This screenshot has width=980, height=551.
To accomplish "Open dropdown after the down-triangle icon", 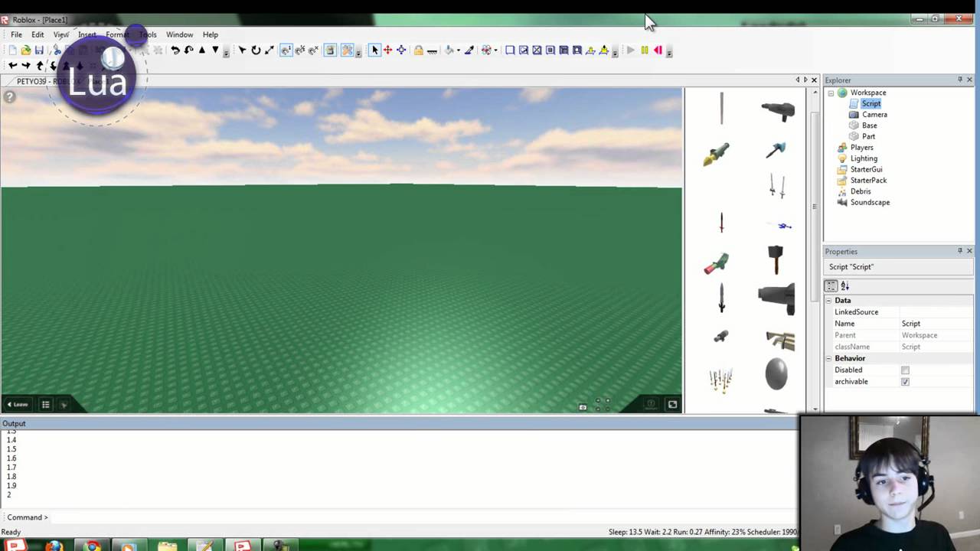I will click(x=226, y=51).
